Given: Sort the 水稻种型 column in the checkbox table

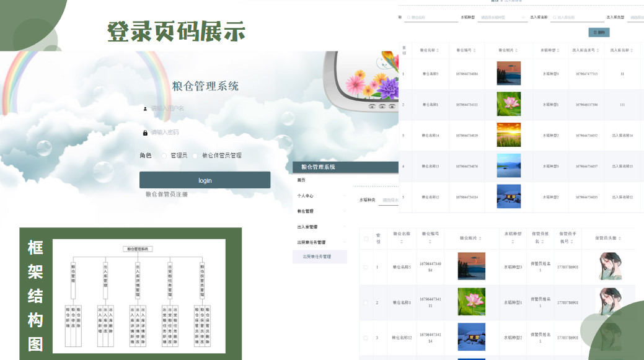Looking at the screenshot, I should click(x=513, y=242).
